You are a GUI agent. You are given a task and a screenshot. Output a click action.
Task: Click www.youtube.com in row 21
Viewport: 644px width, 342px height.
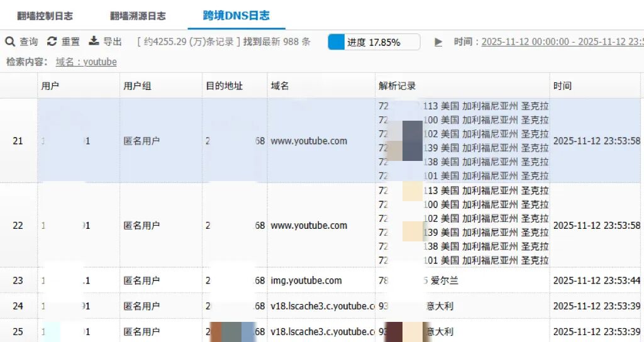[309, 141]
